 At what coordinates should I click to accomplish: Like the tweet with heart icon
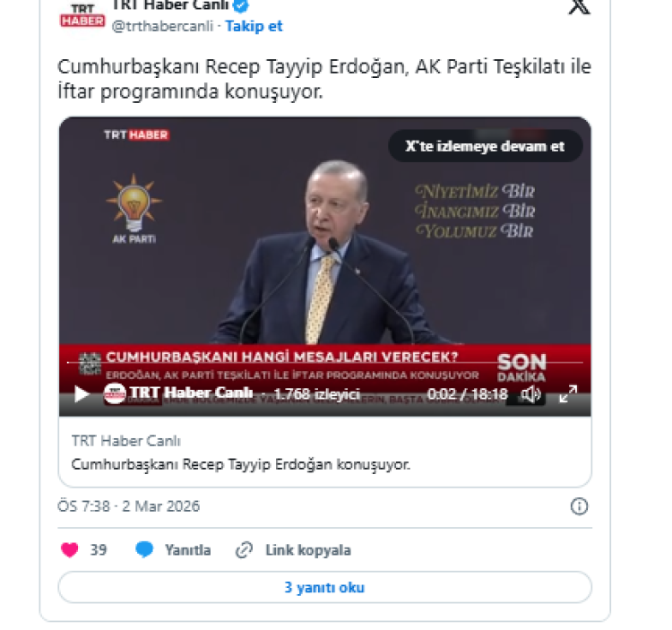(x=69, y=550)
